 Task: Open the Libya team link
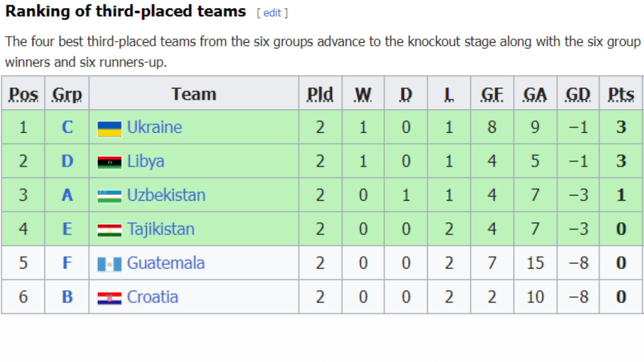145,161
